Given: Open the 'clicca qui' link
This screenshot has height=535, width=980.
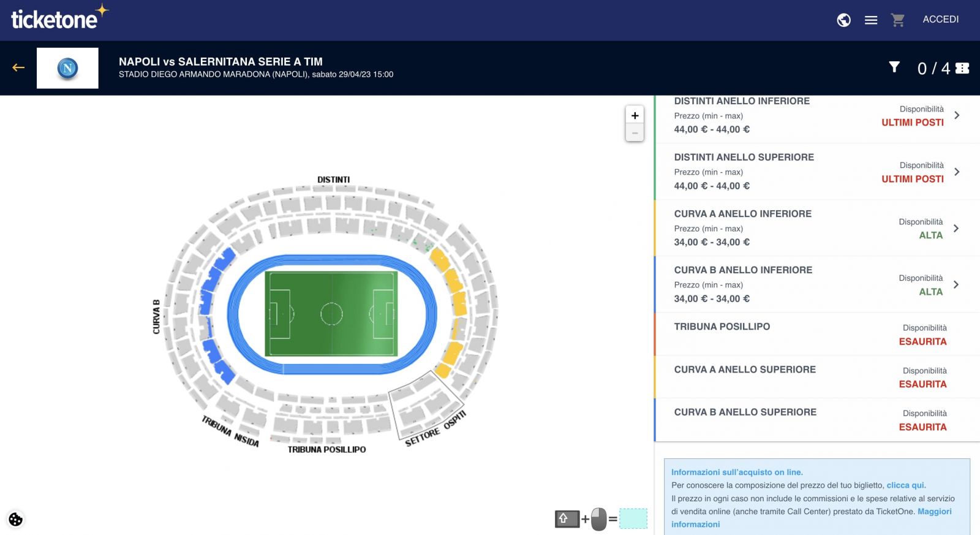Looking at the screenshot, I should coord(906,485).
